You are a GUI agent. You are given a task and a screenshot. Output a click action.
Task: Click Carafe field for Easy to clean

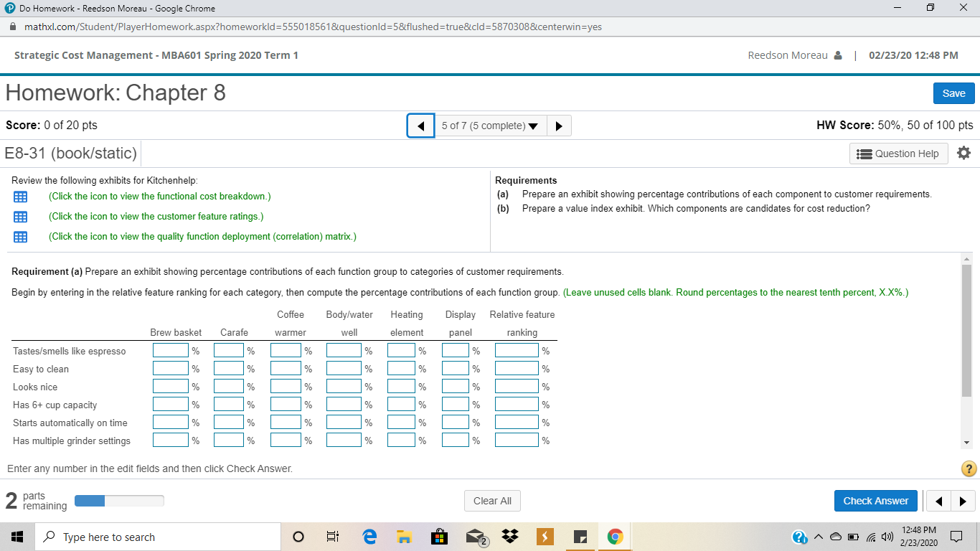coord(229,369)
